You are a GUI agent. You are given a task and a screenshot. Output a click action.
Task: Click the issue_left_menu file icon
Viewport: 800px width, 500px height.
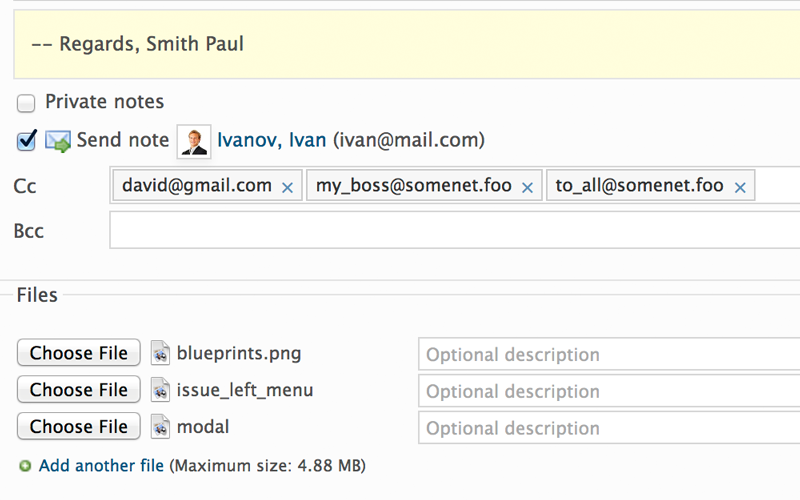160,391
